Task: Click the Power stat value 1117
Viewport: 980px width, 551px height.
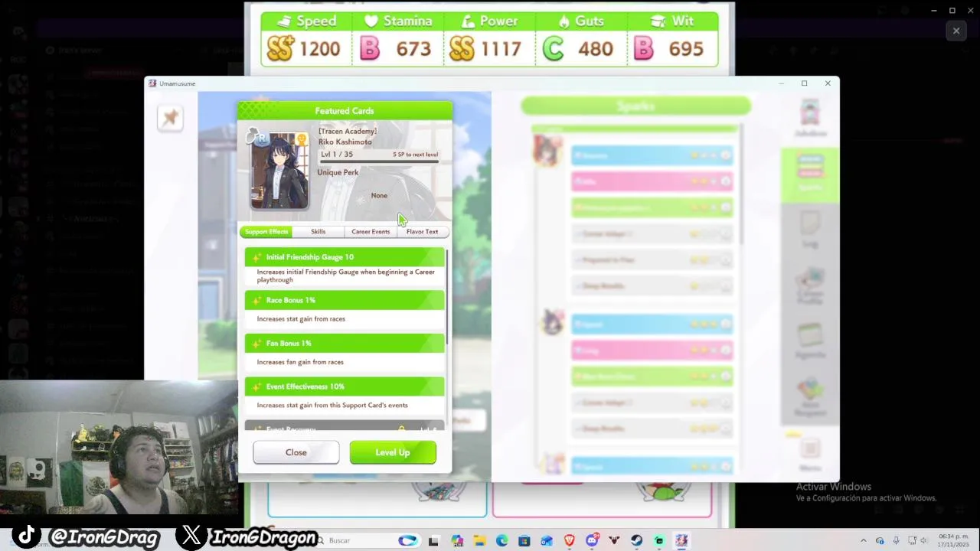Action: tap(501, 49)
